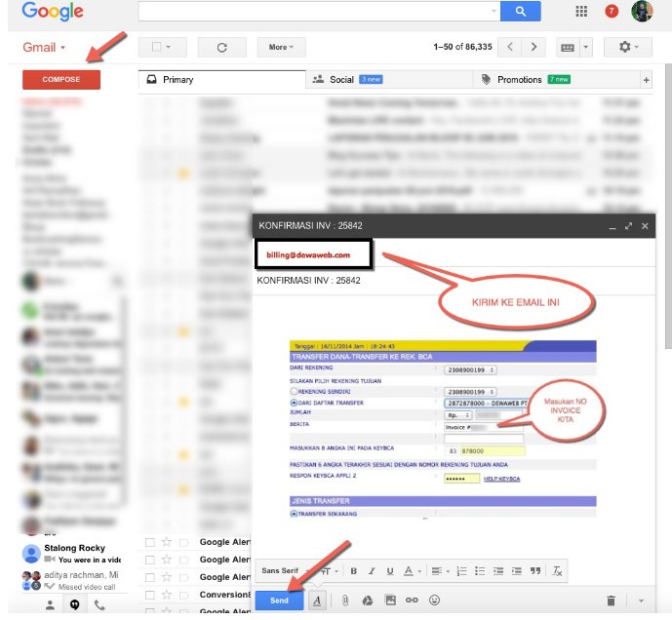Viewport: 672px width, 620px height.
Task: Insert a numbered list
Action: point(461,570)
